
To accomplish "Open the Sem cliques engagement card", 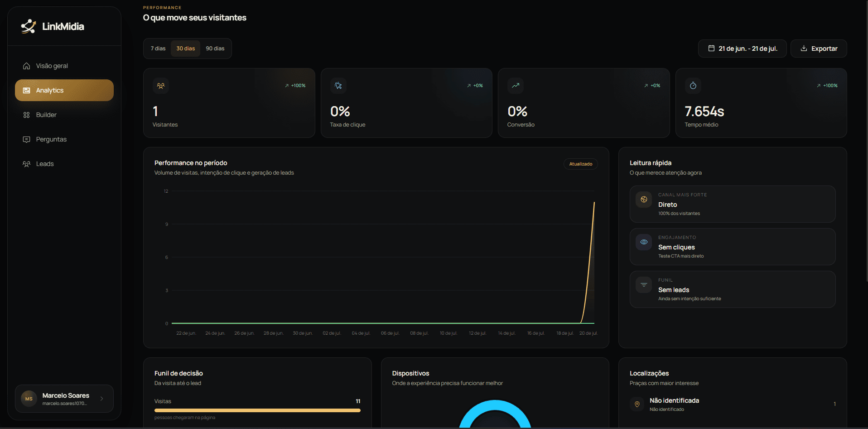I will click(x=733, y=247).
